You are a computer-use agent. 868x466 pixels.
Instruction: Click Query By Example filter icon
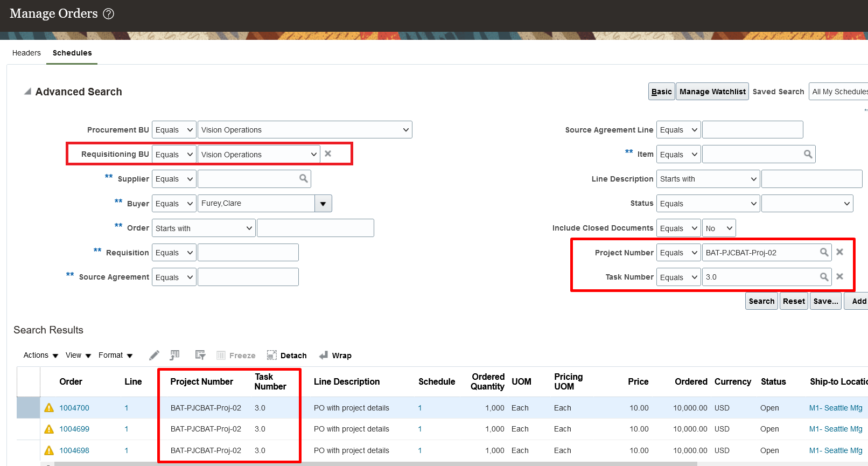point(200,355)
